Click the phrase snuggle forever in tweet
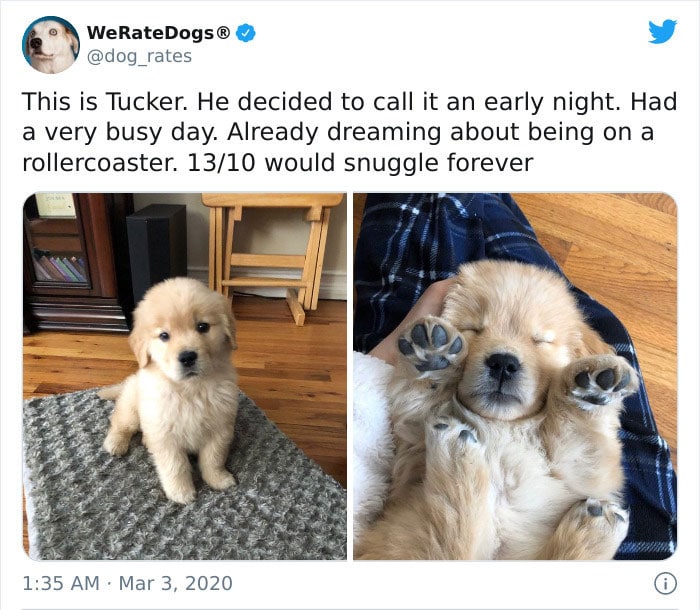Image resolution: width=700 pixels, height=610 pixels. [x=438, y=163]
